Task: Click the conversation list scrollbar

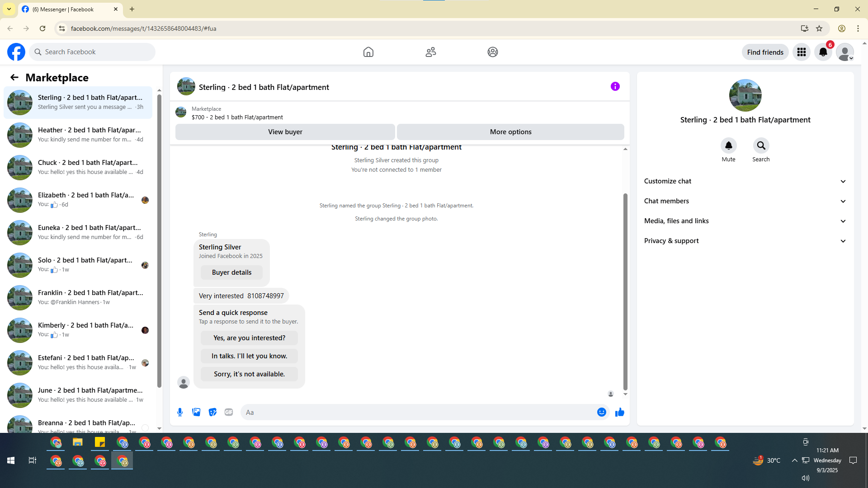Action: coord(159,241)
